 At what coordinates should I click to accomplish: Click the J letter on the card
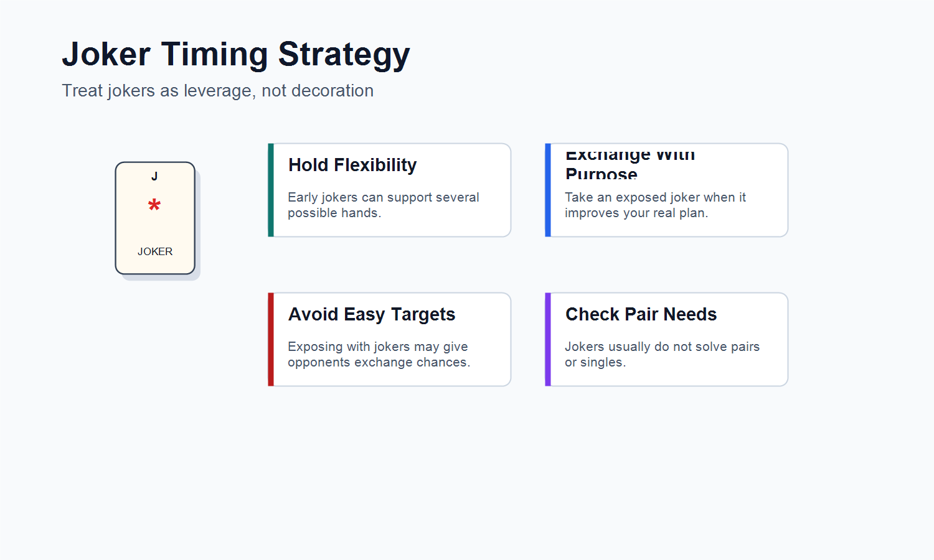click(154, 176)
